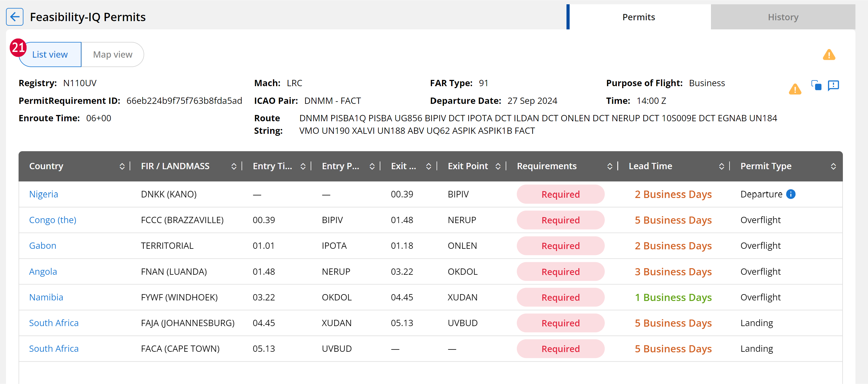The image size is (868, 384).
Task: Click the OKDOL exit point for Angola
Action: click(462, 272)
